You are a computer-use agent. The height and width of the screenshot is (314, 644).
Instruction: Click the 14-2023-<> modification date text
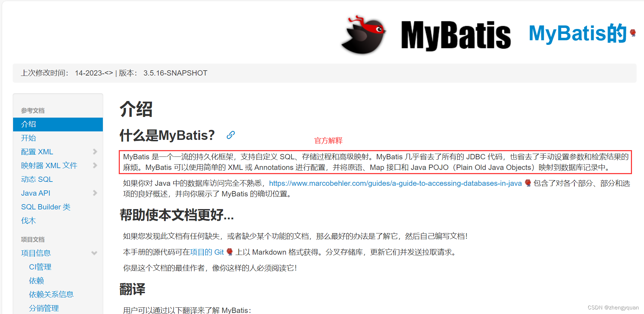[94, 73]
